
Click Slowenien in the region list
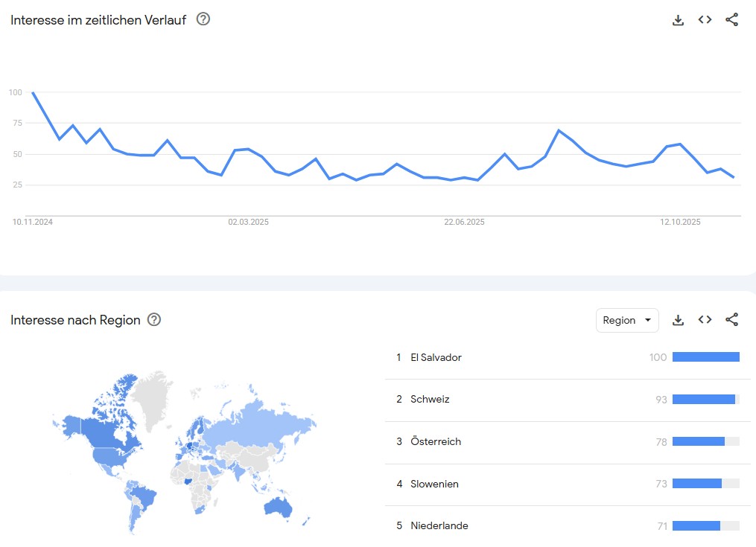[x=434, y=484]
